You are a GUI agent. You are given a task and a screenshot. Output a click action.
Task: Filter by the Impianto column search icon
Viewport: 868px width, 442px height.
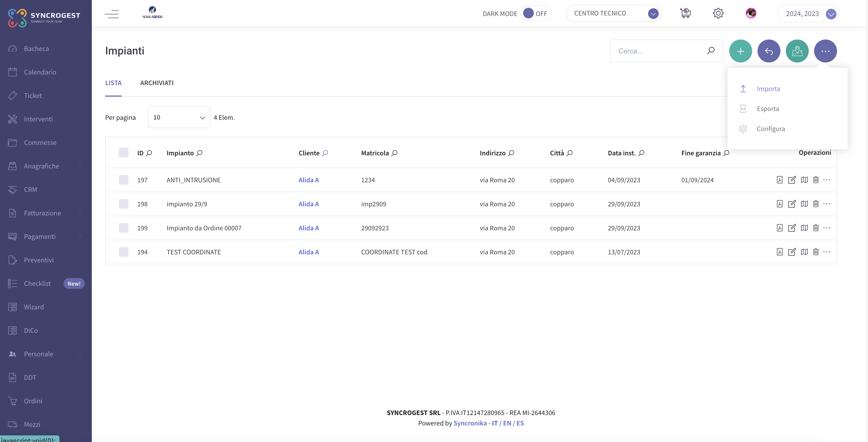point(199,153)
